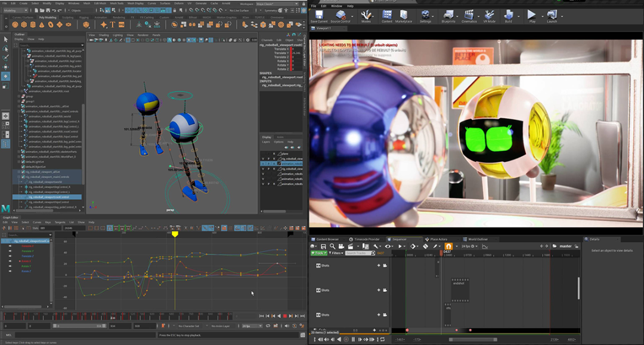
Task: Open Graph Editor Tangents menu
Action: click(x=60, y=222)
